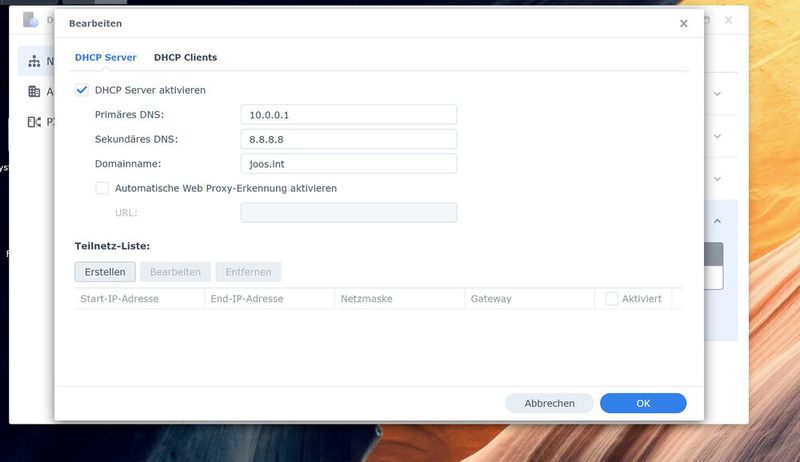Click the Netzmaske column header
Screen dimensions: 800x462
pos(399,299)
